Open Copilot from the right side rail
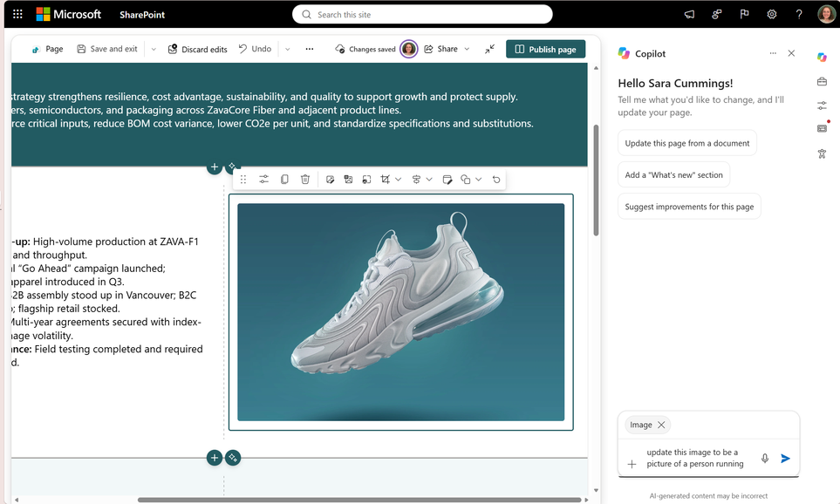Screen dimensions: 840x504 pyautogui.click(x=822, y=57)
